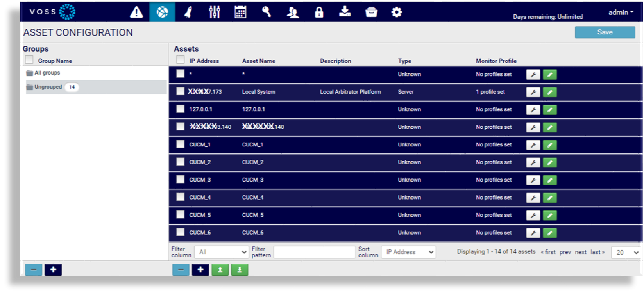Open the padlock security icon
Screen dimensions: 644x294
319,12
